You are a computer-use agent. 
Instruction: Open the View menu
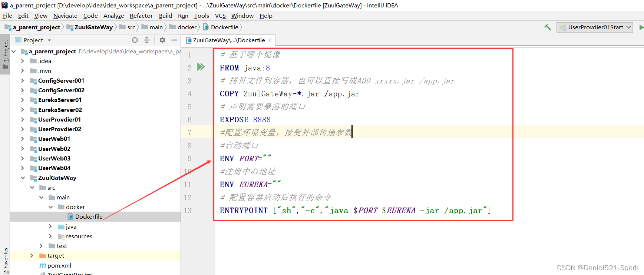click(x=41, y=16)
